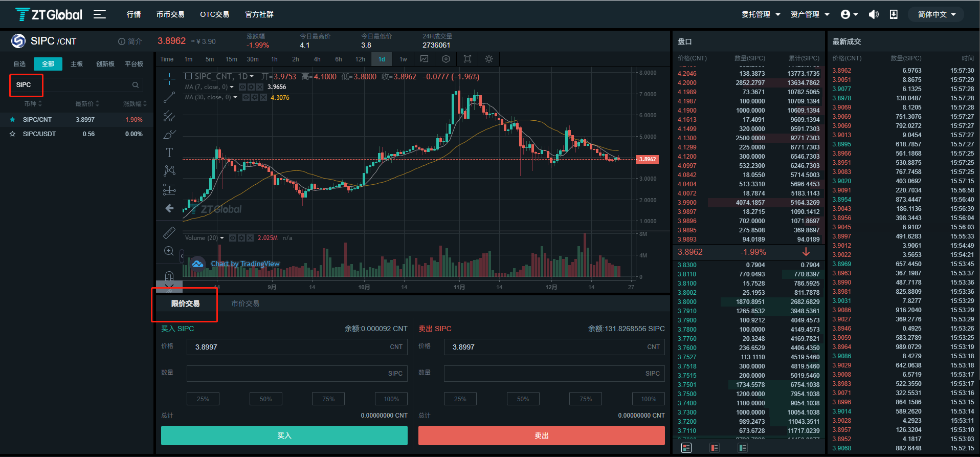
Task: Select the text annotation tool
Action: click(x=169, y=153)
